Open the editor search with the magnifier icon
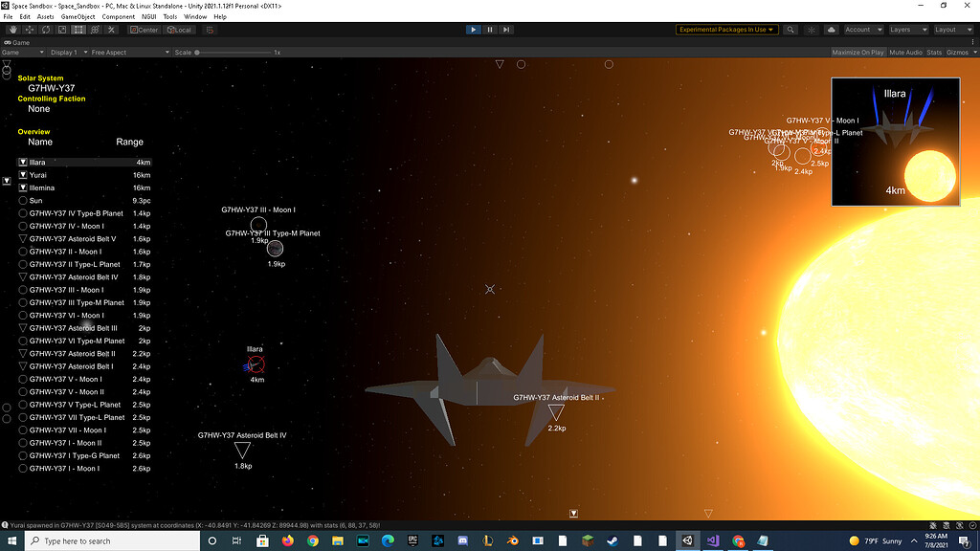 (791, 29)
